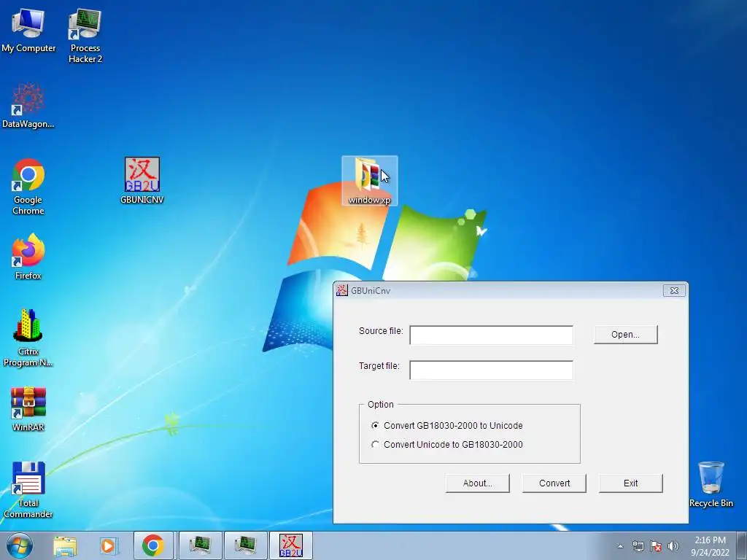Click the Open... button
The height and width of the screenshot is (560, 747).
(625, 335)
